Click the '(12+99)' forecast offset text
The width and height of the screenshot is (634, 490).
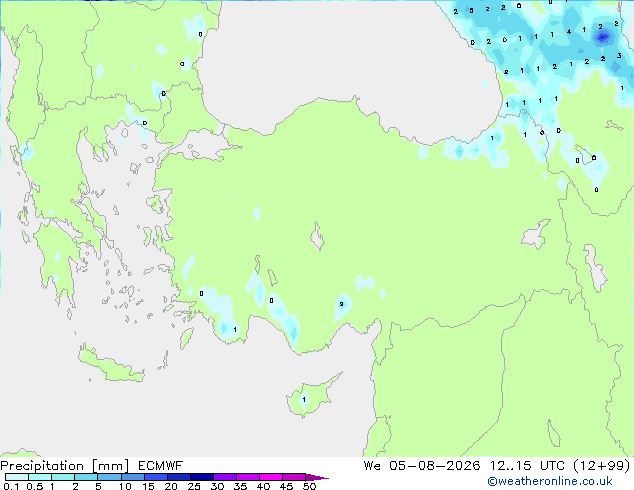[602, 466]
